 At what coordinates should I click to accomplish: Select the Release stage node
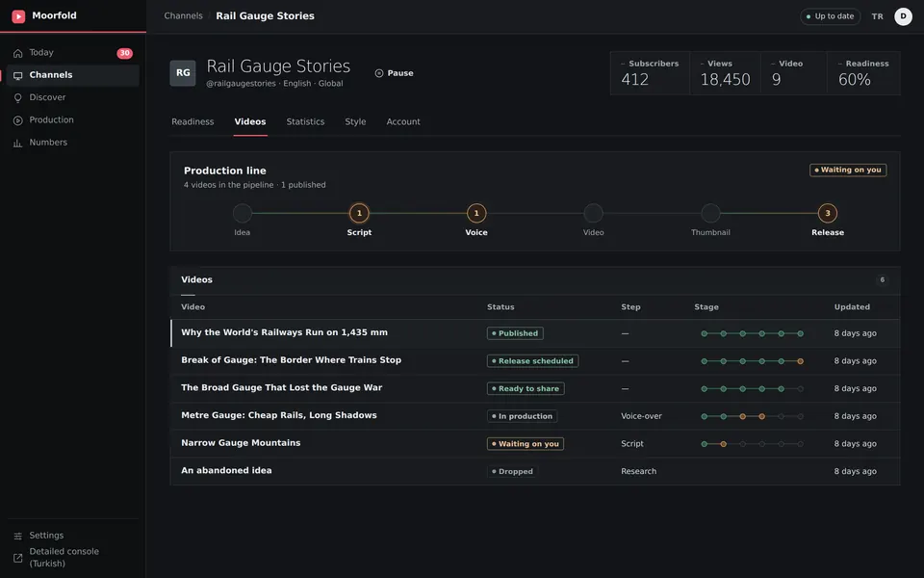point(828,213)
